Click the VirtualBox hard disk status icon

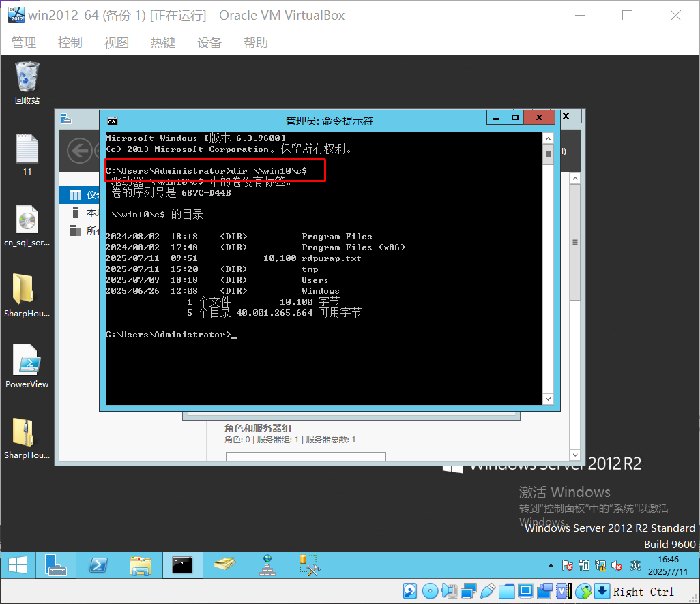pos(410,590)
